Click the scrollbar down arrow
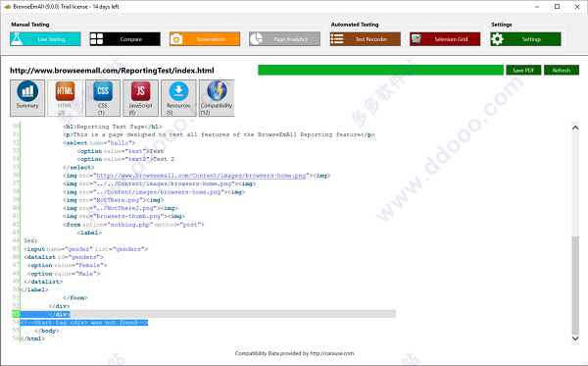 [575, 339]
